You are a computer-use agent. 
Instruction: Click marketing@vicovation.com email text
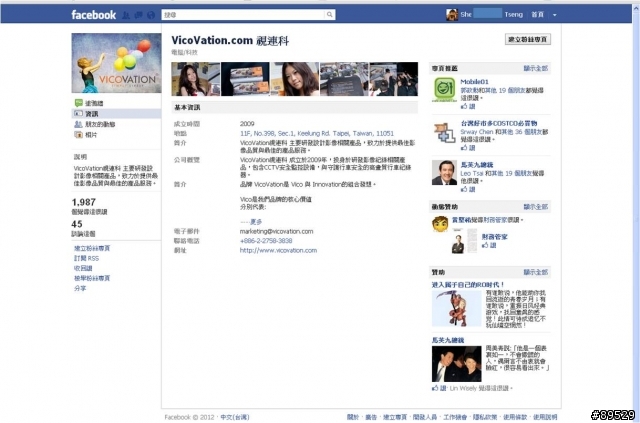[x=276, y=231]
